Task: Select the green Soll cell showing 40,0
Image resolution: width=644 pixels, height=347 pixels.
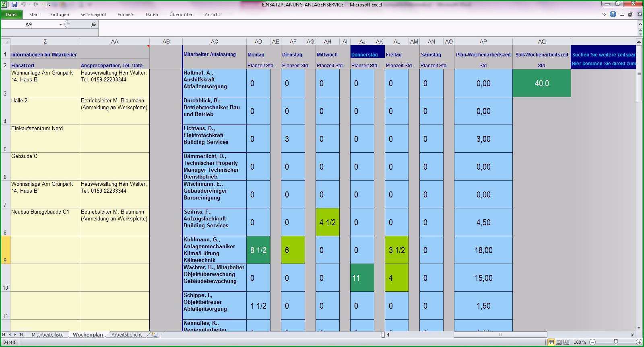Action: point(542,83)
